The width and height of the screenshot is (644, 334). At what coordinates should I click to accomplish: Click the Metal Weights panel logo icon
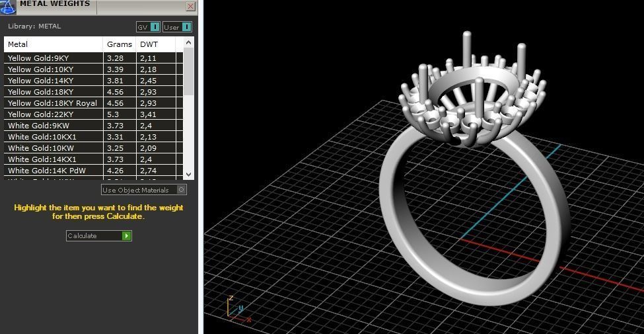pyautogui.click(x=8, y=6)
